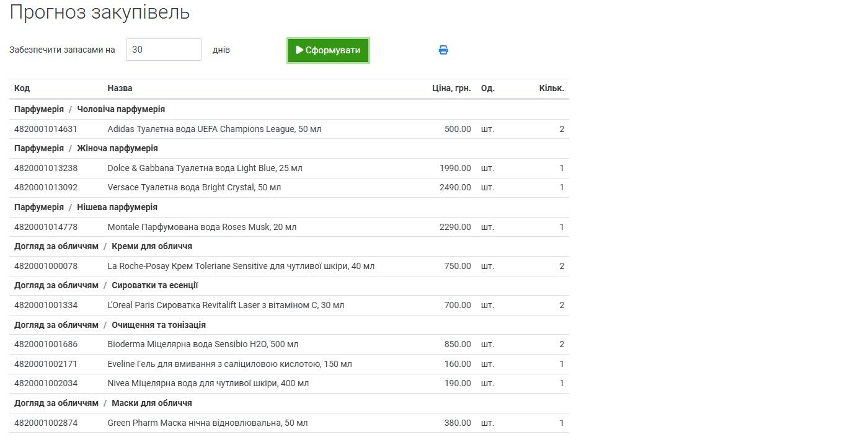
Task: Click Dolce & Gabbana Light Blue product name
Action: tap(205, 168)
